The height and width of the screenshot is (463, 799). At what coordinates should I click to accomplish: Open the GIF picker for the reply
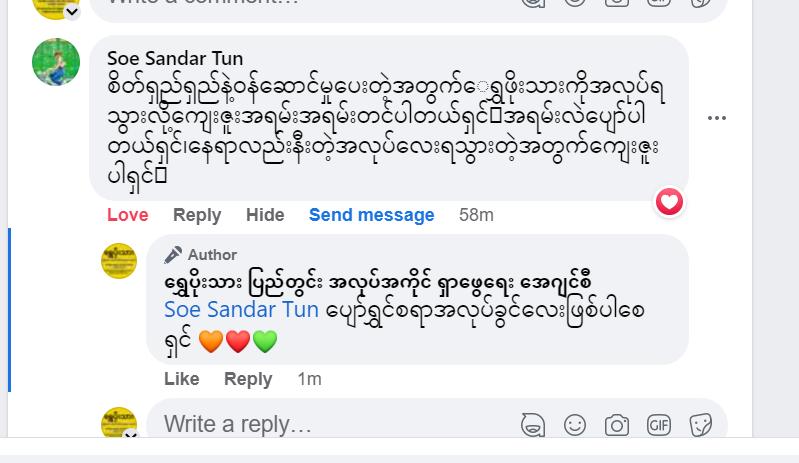tap(659, 425)
